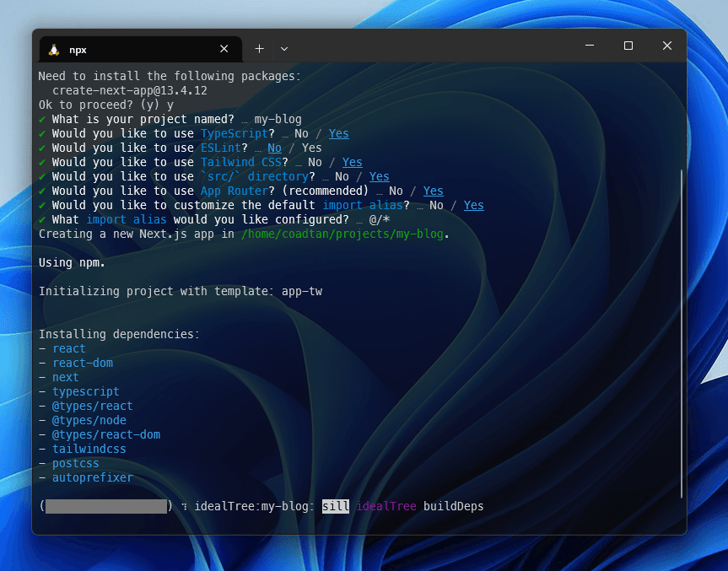The width and height of the screenshot is (728, 571).
Task: Click the Linux penguin icon on npx tab
Action: [x=54, y=50]
